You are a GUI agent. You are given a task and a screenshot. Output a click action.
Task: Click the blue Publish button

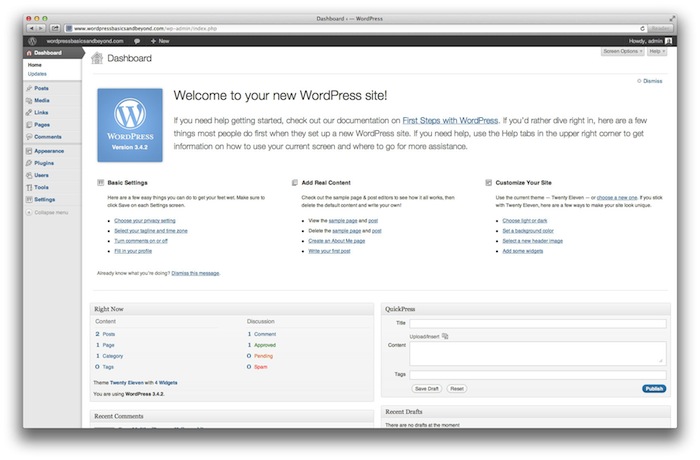click(654, 389)
